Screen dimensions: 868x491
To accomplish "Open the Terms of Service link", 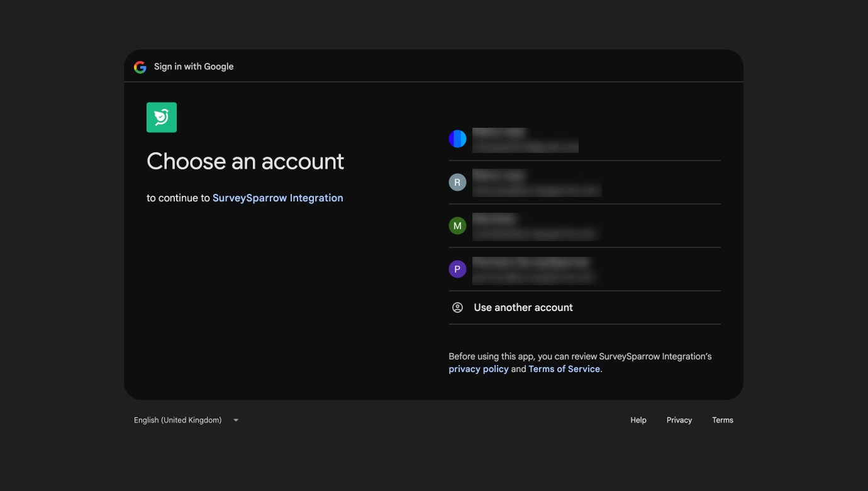I will coord(564,369).
